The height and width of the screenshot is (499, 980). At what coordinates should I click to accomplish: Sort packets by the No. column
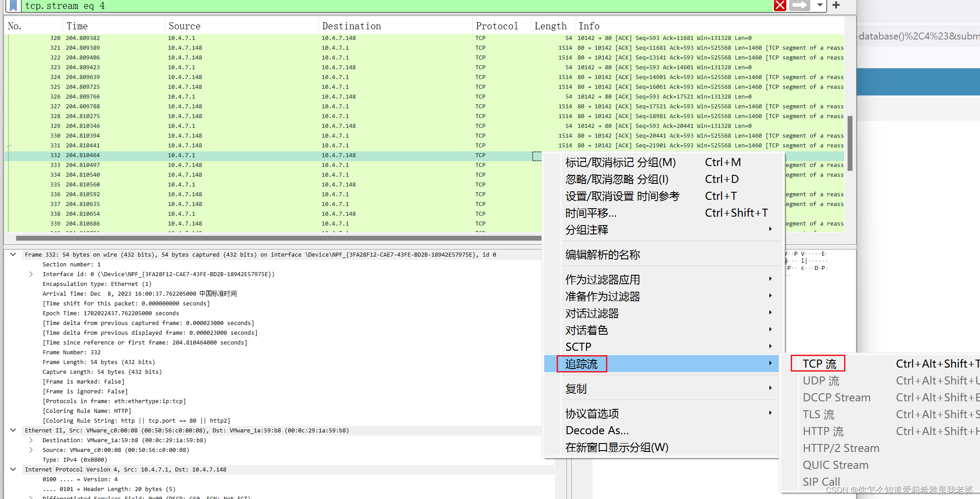(x=34, y=26)
